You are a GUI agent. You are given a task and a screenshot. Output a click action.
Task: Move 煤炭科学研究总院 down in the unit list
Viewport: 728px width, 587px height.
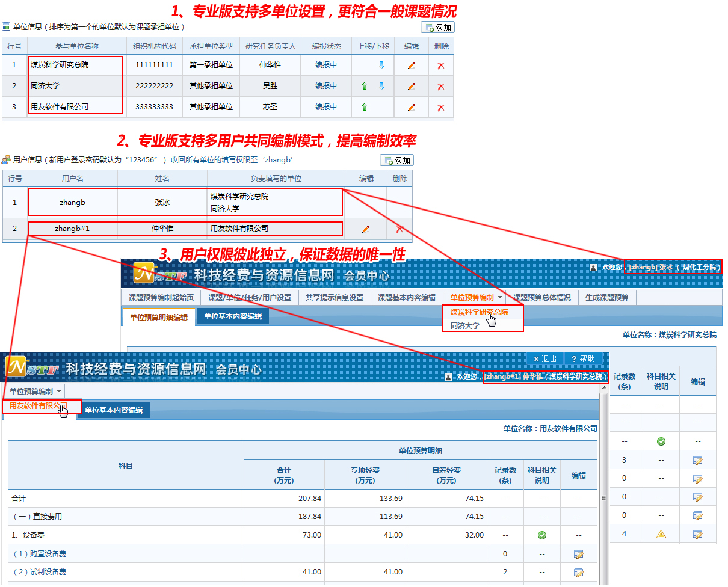pos(381,66)
